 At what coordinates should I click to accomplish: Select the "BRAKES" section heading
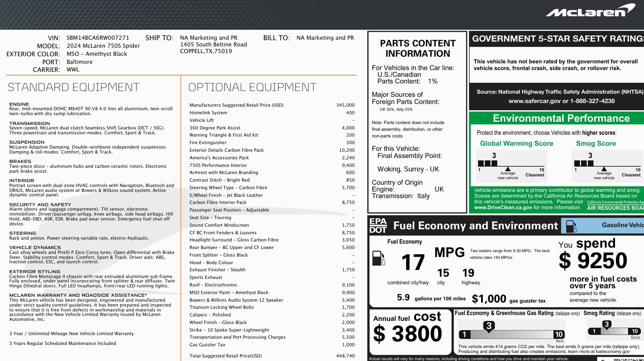coord(21,162)
